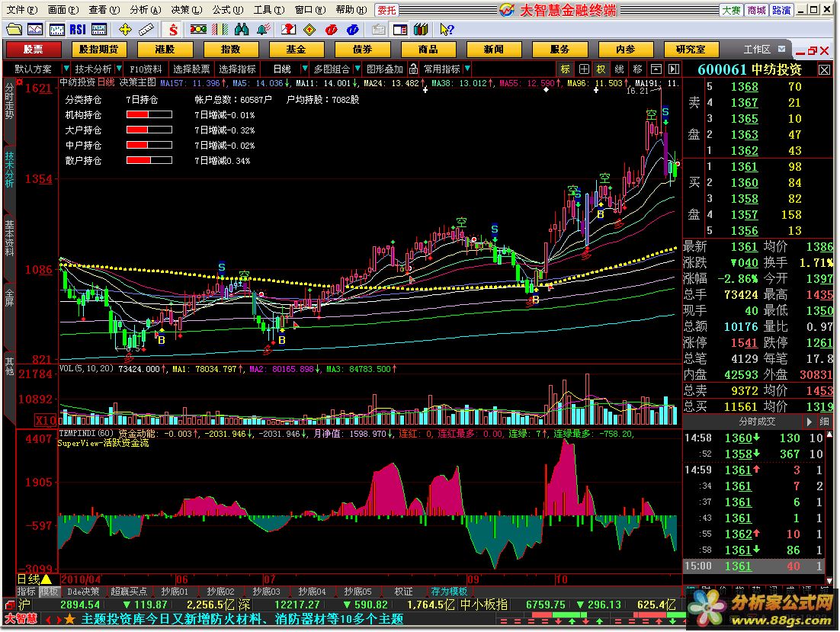Open the 基本资料 vertical sidebar tab
The width and height of the screenshot is (840, 632).
tap(9, 238)
